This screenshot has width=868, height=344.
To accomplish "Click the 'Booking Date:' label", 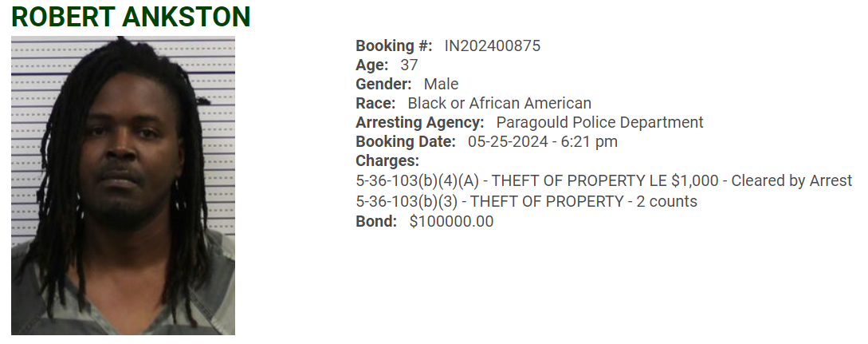I will tap(406, 141).
